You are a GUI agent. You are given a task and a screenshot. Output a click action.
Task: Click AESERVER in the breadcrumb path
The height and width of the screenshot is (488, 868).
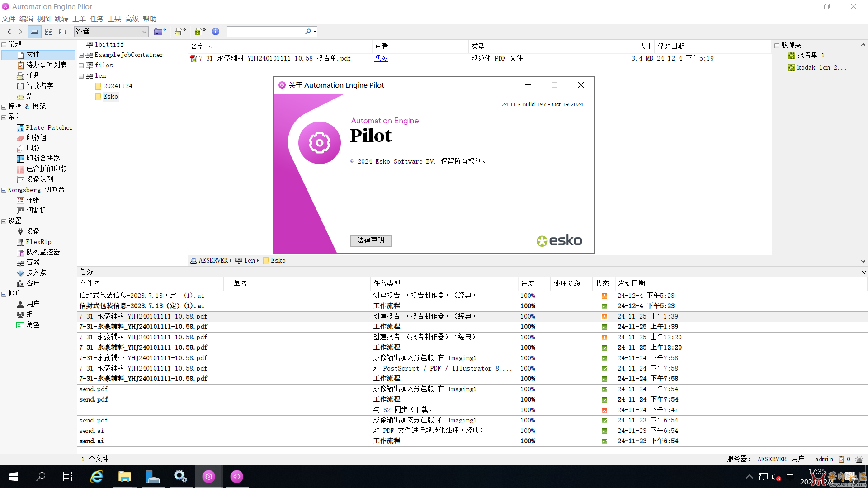209,260
